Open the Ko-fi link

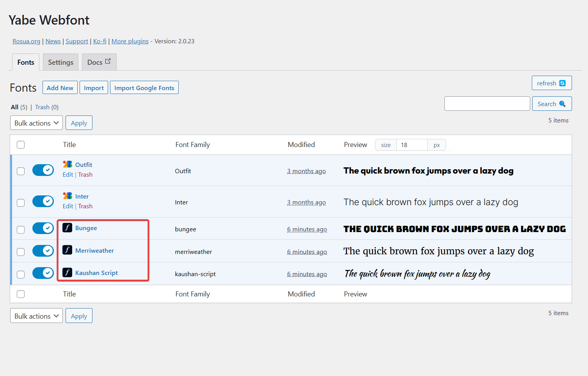pos(100,41)
